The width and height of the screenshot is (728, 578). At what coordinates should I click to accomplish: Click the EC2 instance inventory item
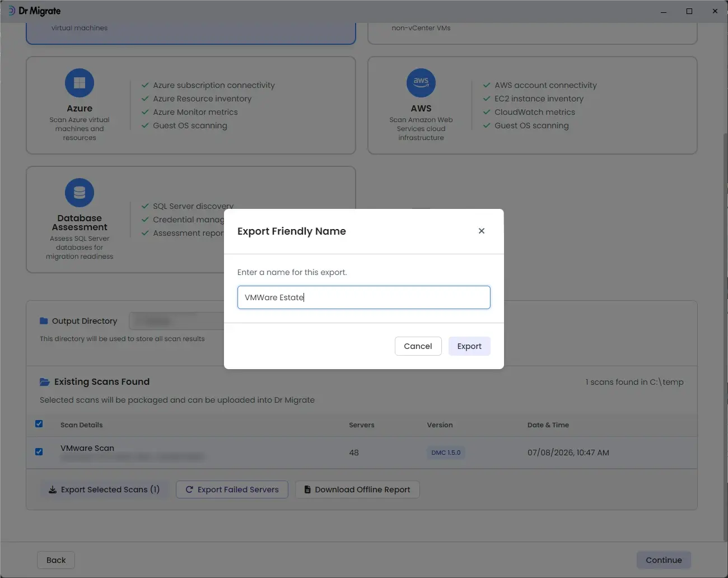point(539,99)
